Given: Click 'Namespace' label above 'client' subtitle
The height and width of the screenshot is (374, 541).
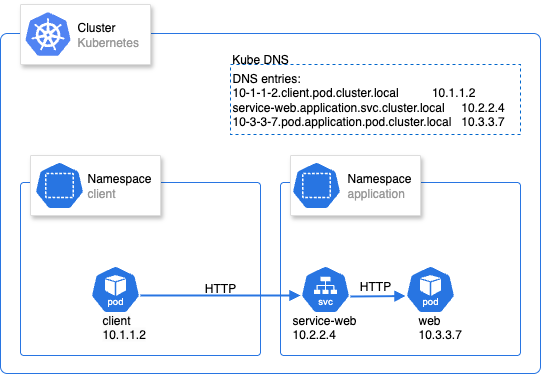Looking at the screenshot, I should pyautogui.click(x=119, y=179).
